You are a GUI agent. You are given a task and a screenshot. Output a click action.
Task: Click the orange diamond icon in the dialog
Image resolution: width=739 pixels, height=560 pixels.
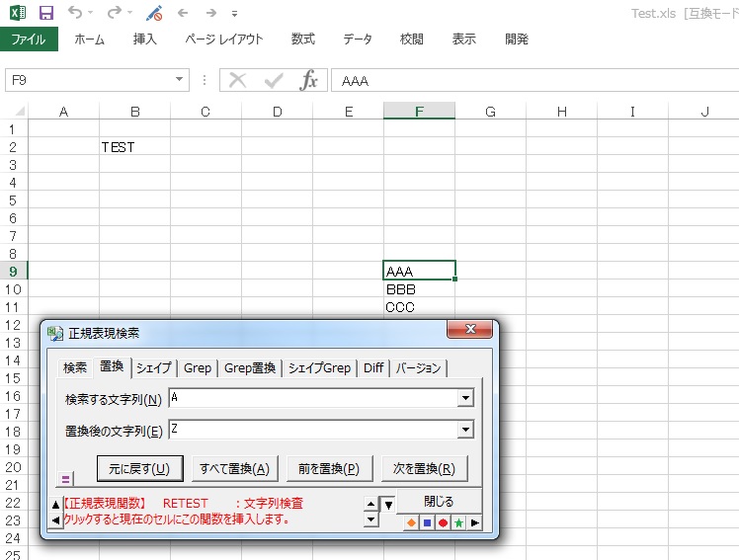(x=411, y=522)
